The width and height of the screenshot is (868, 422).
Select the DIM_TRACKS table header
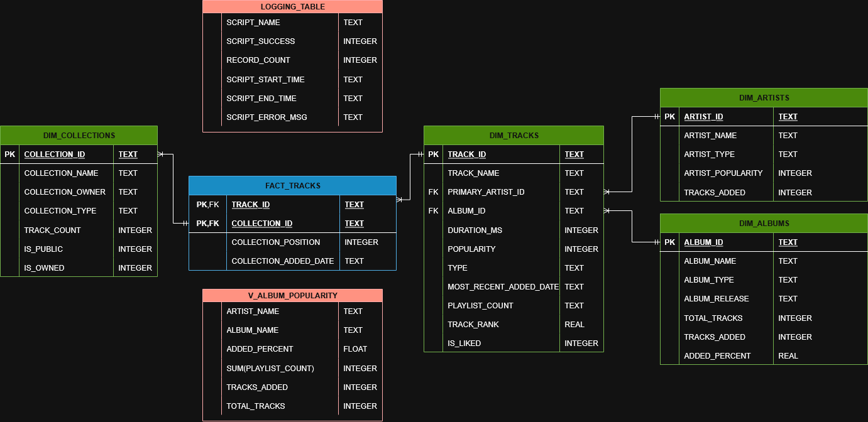tap(514, 135)
